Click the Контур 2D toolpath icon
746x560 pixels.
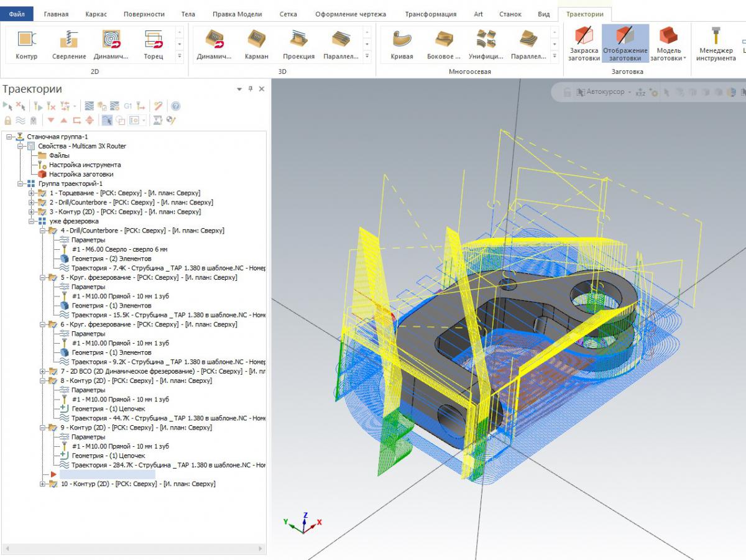[26, 44]
